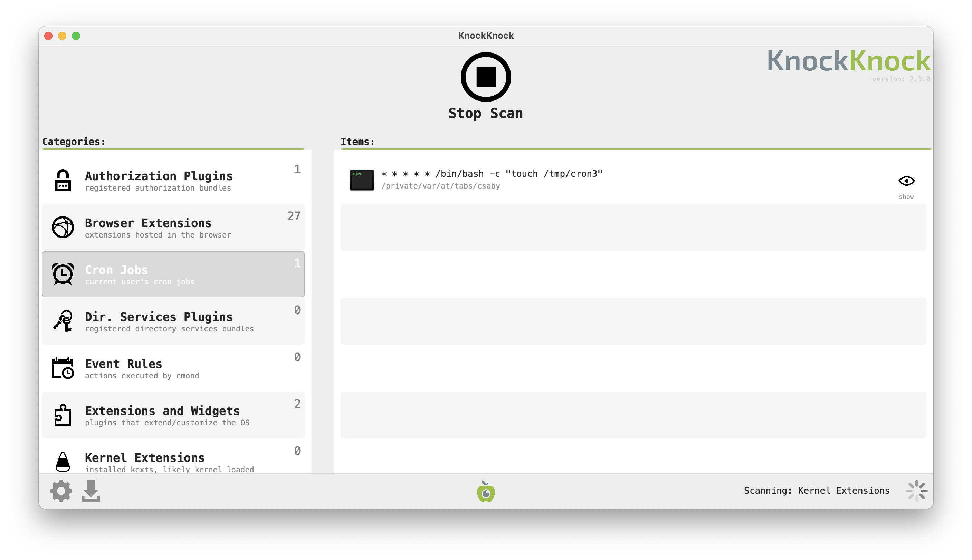Show cron job file with eye icon

coord(906,181)
